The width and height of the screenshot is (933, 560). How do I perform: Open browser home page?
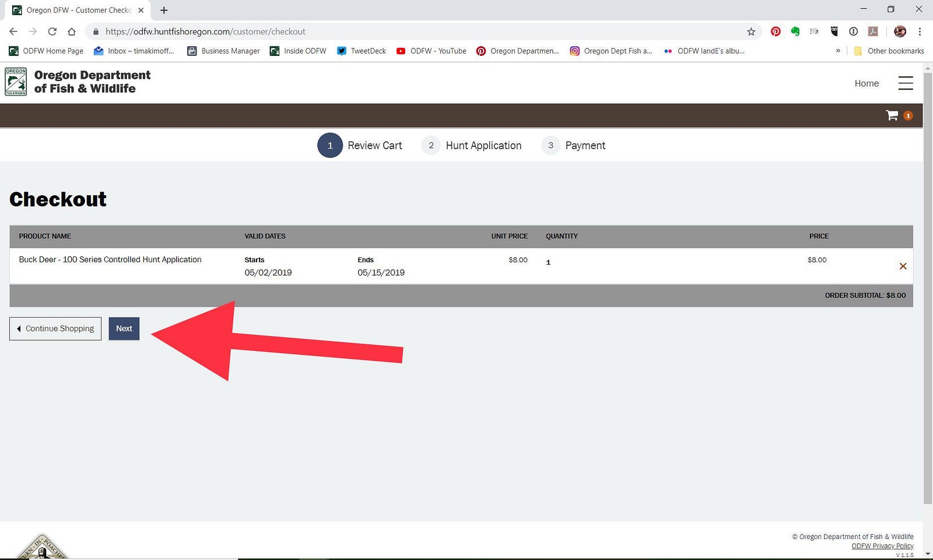point(71,31)
